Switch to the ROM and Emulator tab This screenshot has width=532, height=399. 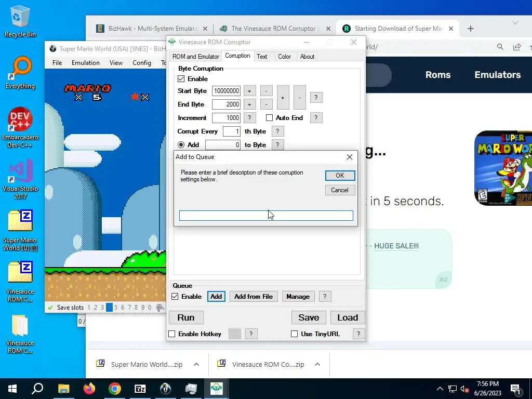point(196,57)
